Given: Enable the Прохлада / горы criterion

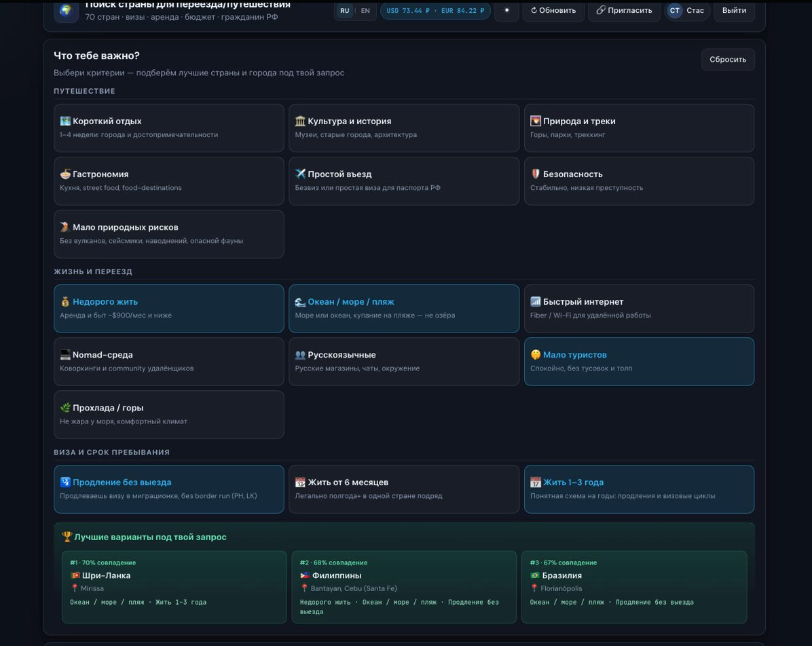Looking at the screenshot, I should [x=169, y=415].
